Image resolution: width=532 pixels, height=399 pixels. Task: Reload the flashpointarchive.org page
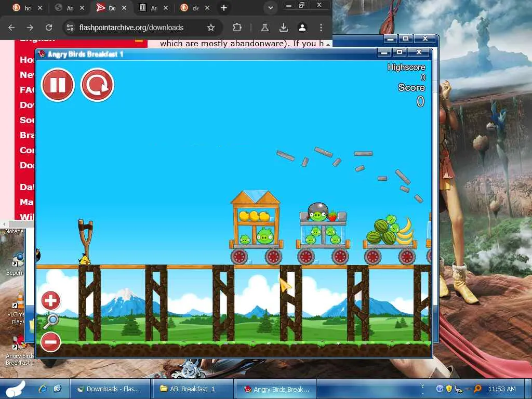[x=49, y=28]
